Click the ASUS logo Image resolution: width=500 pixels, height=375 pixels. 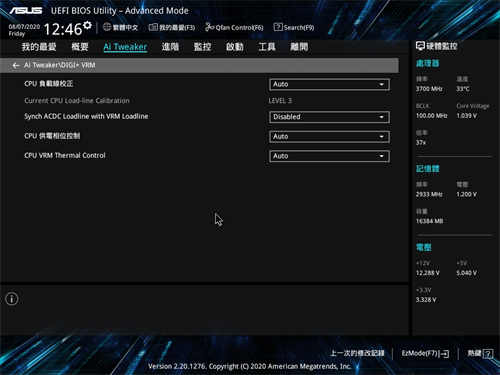pos(26,11)
